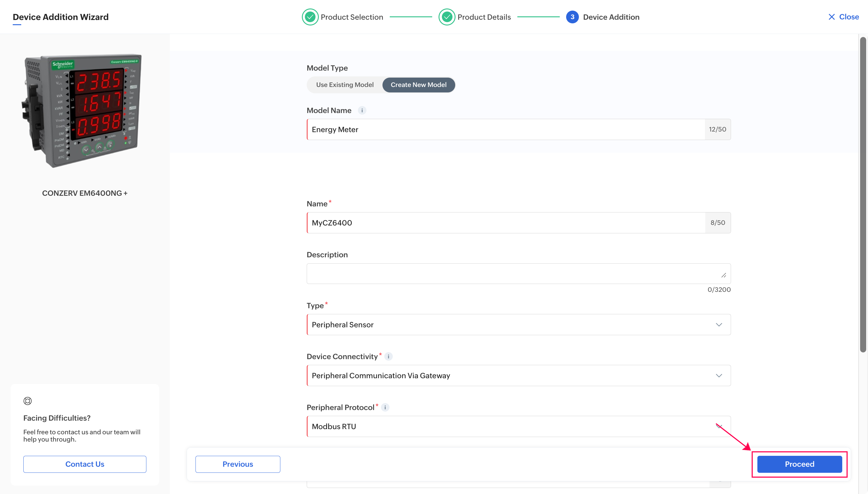Click the Contact Us button
The height and width of the screenshot is (494, 868).
click(85, 464)
